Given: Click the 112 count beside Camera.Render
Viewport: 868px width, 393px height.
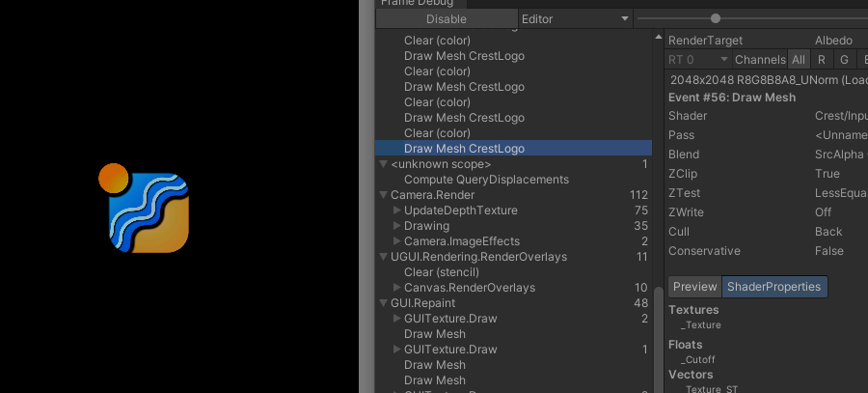Looking at the screenshot, I should pos(638,195).
